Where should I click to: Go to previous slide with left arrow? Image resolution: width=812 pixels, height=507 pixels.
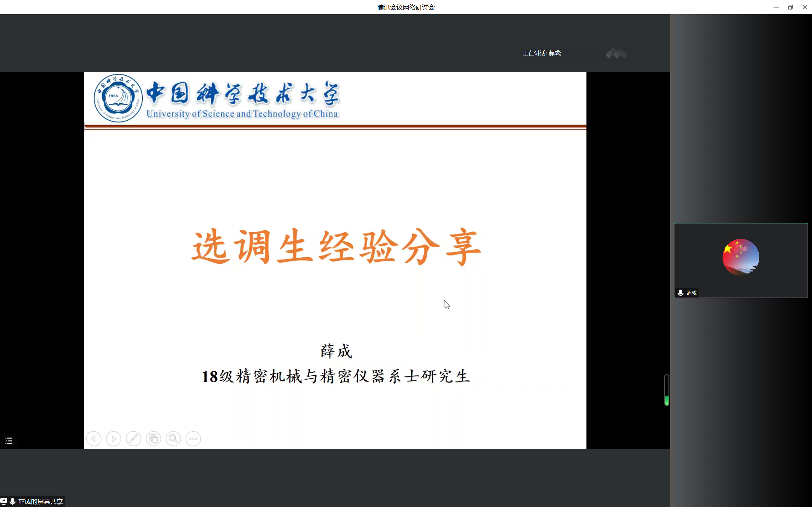coord(94,439)
